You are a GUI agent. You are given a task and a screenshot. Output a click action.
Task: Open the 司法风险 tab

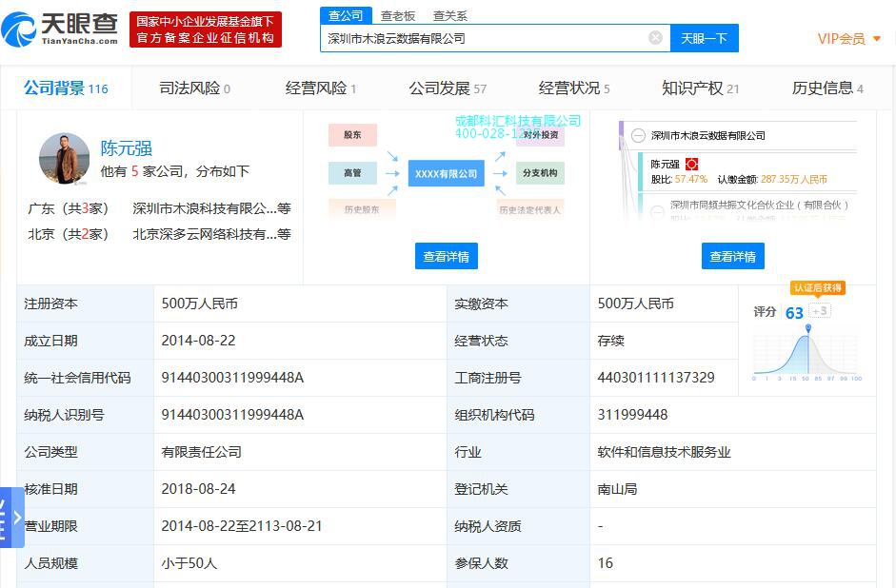tap(194, 88)
